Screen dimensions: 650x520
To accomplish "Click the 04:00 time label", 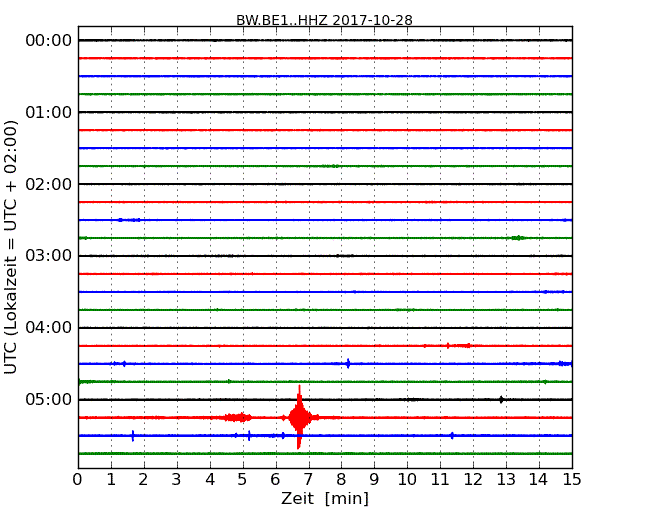I will (49, 328).
